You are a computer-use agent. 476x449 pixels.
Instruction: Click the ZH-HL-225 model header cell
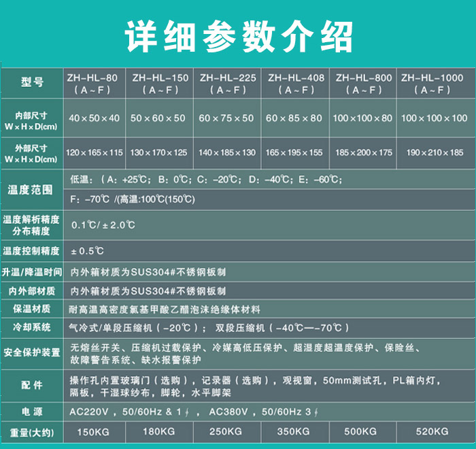click(228, 84)
